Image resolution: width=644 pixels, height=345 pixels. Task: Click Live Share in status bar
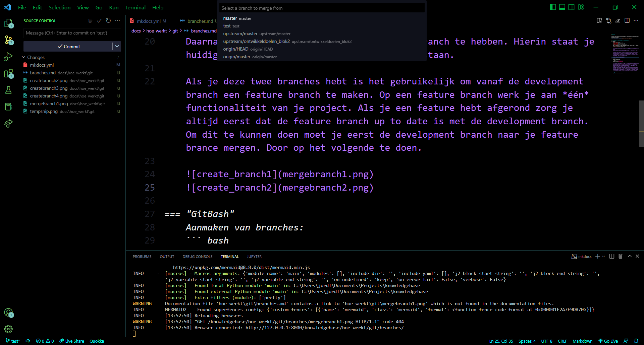click(72, 341)
